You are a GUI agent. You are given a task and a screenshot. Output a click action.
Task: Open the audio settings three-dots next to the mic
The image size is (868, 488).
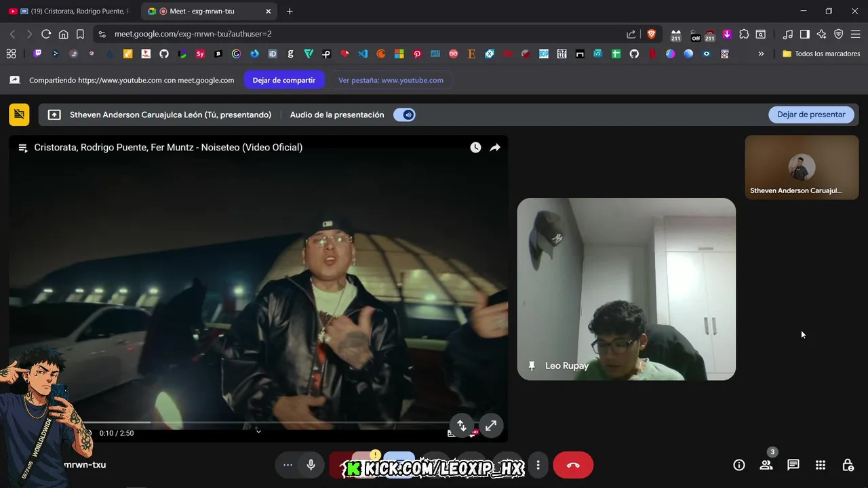tap(288, 465)
